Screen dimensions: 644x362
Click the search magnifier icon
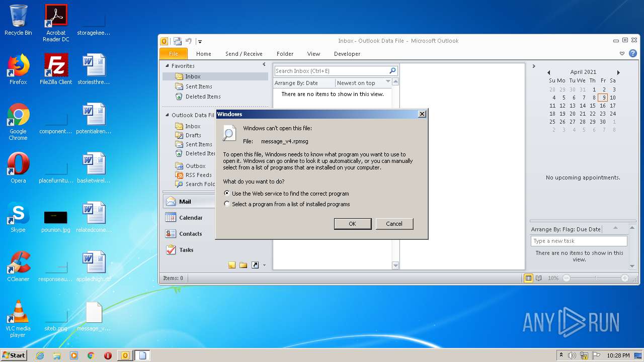click(393, 71)
